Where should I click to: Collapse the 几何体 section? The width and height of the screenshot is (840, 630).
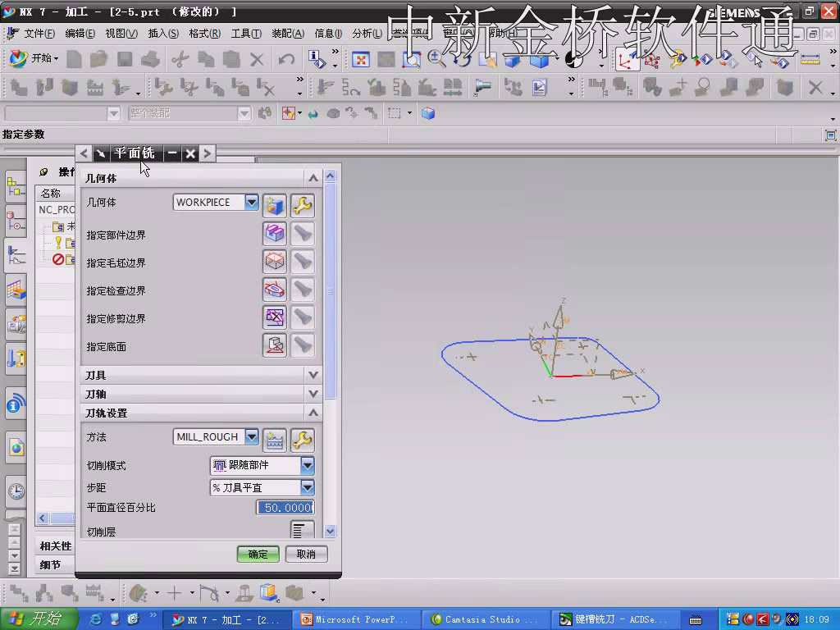point(313,178)
